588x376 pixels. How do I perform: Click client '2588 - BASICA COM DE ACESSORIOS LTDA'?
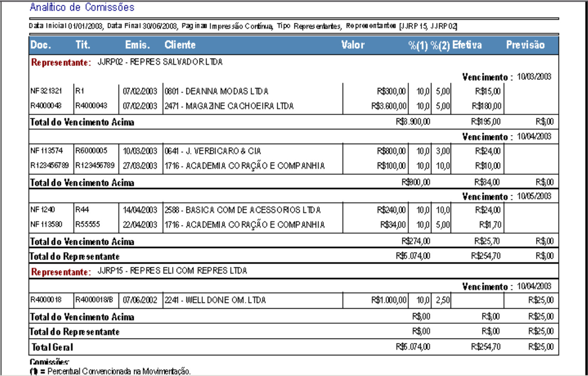click(x=242, y=210)
